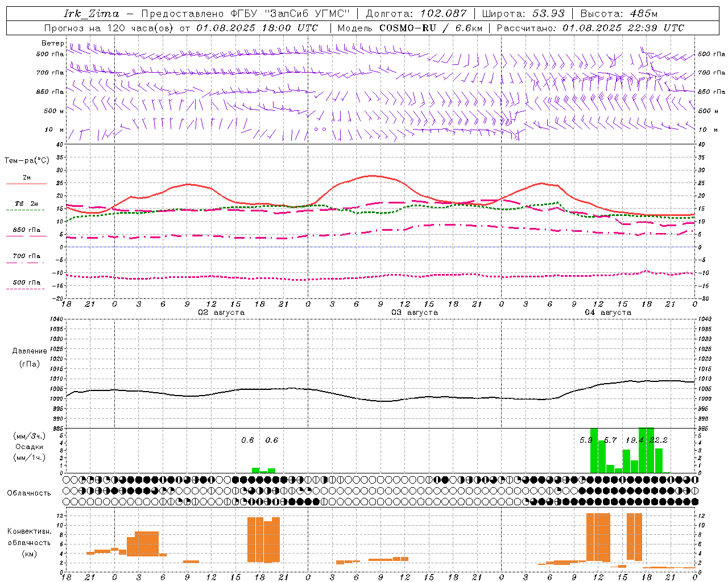Click the Irk_Zima station title
This screenshot has height=582, width=728.
click(92, 14)
